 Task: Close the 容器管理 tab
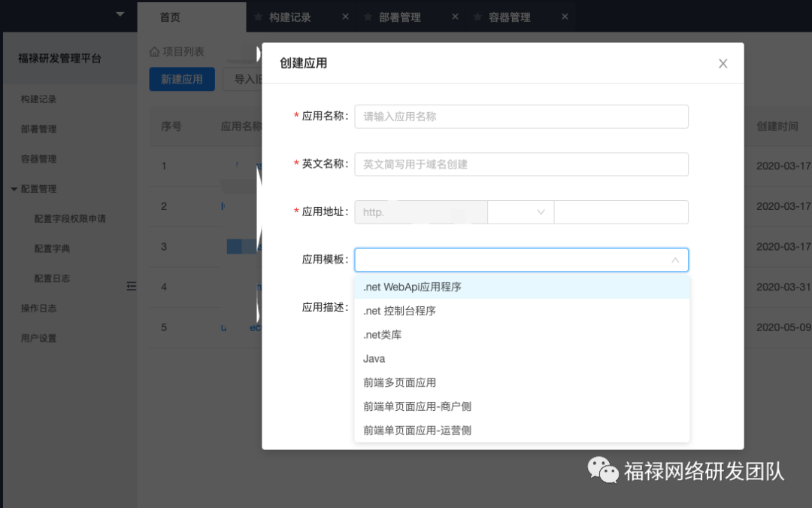click(565, 17)
